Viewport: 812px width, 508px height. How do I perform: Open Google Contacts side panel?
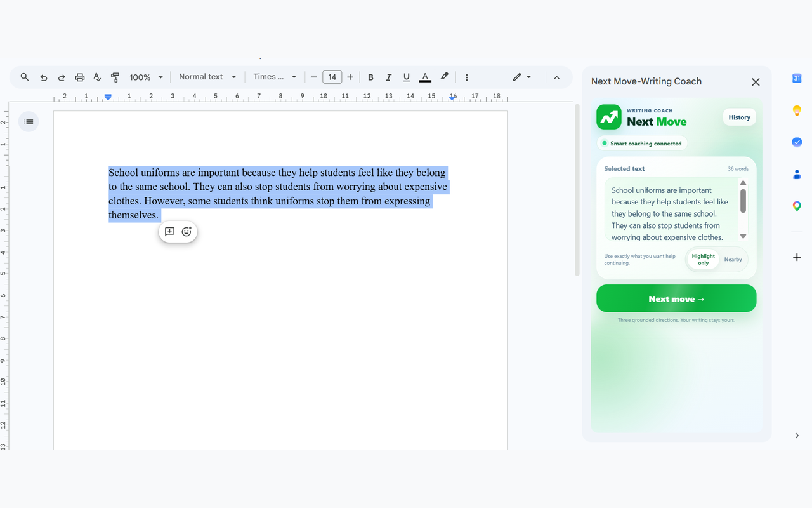797,174
